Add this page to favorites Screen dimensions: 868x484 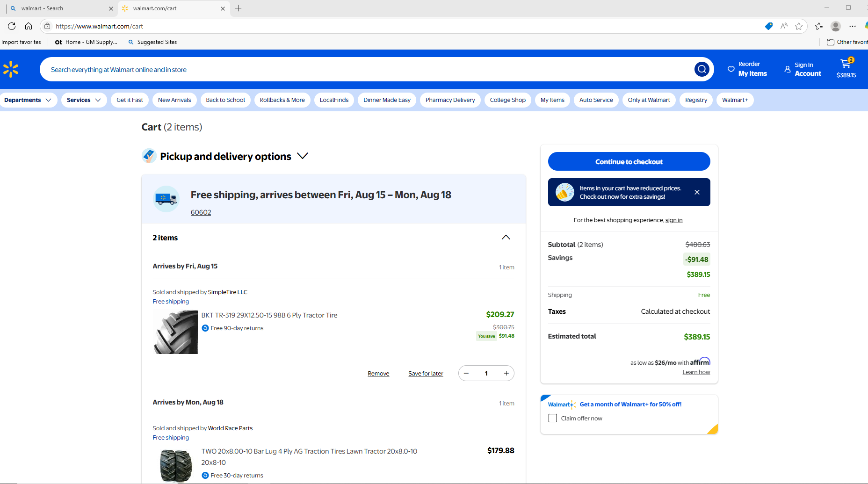click(799, 26)
